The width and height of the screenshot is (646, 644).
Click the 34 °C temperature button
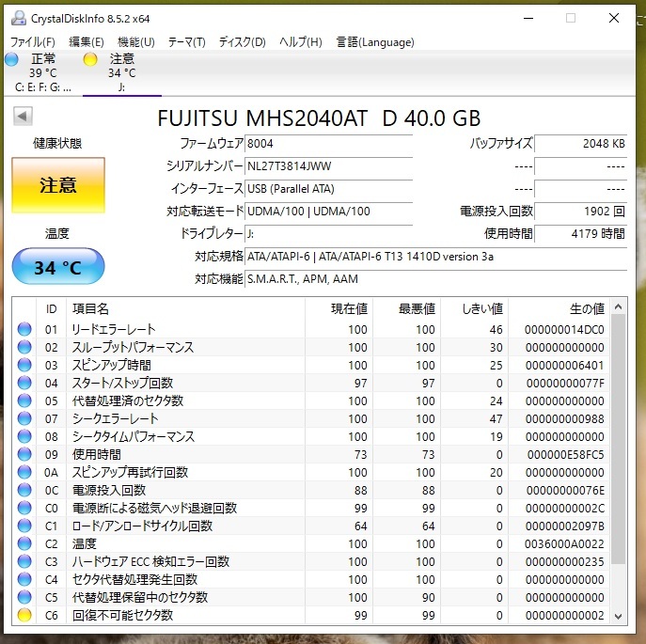click(x=58, y=266)
